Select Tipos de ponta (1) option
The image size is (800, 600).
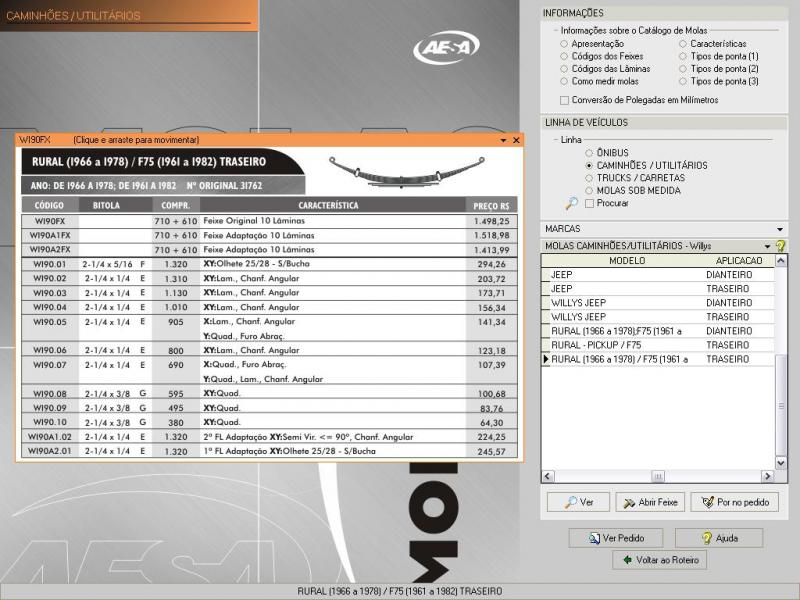[x=683, y=56]
